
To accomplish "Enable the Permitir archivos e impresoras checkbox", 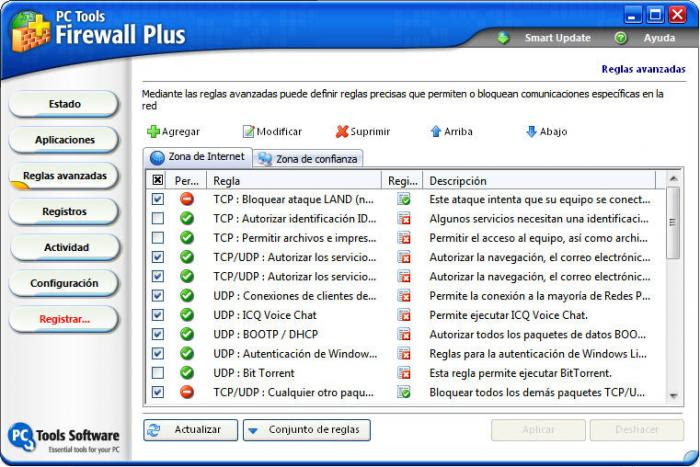I will (x=158, y=238).
